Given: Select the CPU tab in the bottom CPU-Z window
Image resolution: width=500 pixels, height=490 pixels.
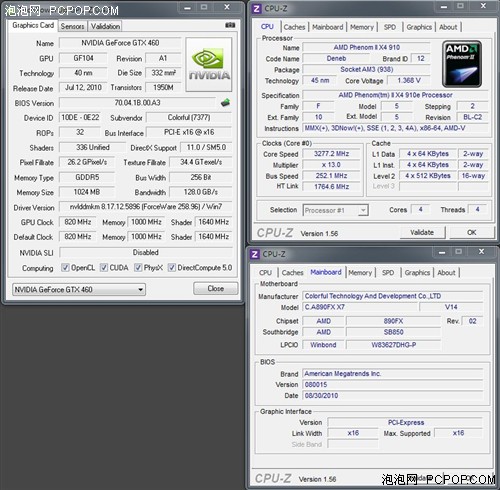Looking at the screenshot, I should [265, 272].
